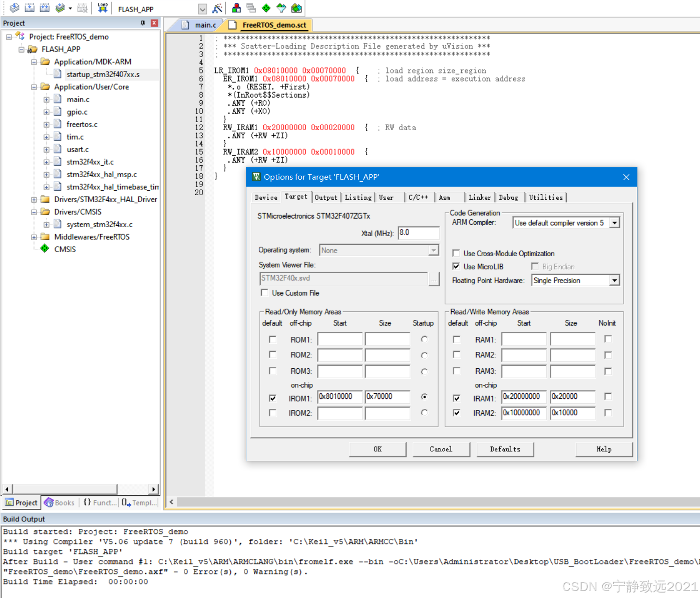Click the Select Software Packs icon
The width and height of the screenshot is (700, 598).
point(281,8)
